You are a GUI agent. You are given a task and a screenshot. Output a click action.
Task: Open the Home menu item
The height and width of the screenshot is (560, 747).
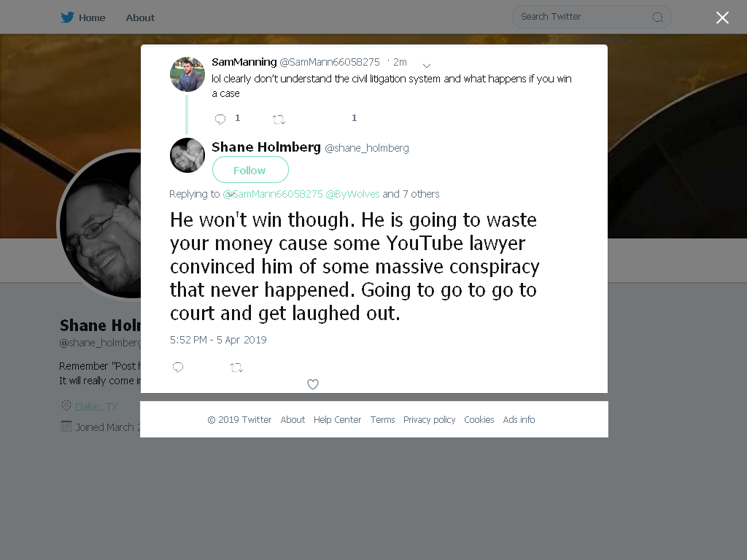point(92,17)
